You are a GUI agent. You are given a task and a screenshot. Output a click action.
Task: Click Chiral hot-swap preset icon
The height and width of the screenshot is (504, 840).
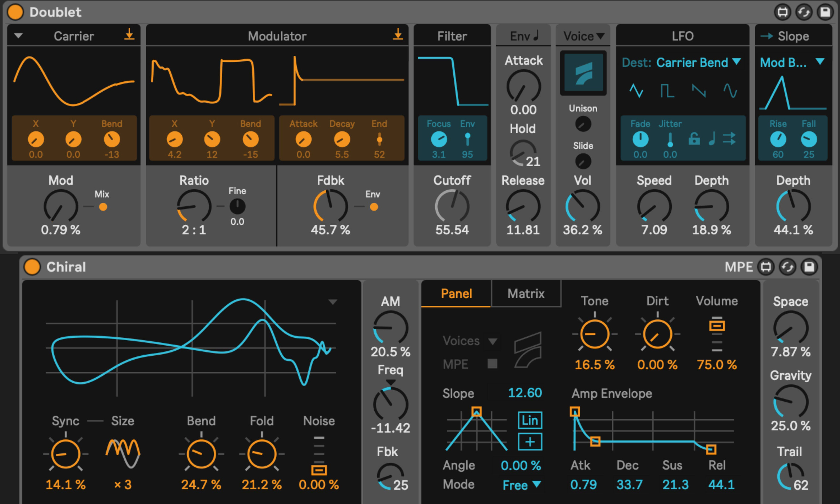(787, 267)
